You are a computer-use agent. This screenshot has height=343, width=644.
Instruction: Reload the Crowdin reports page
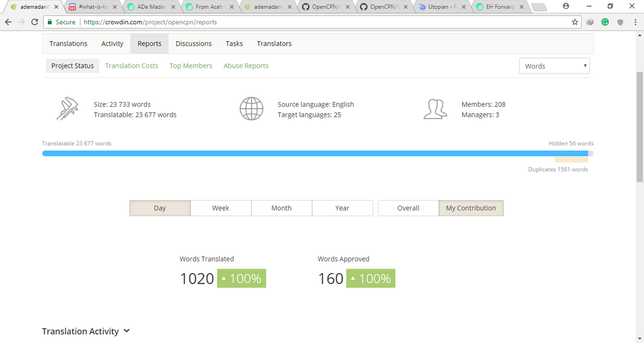[x=35, y=22]
